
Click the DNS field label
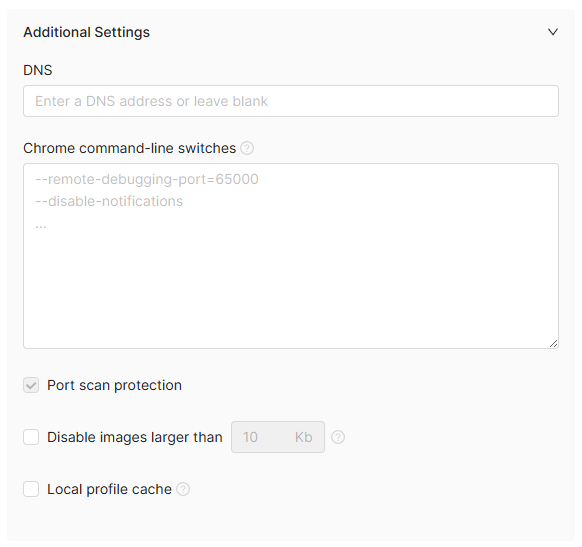(37, 70)
